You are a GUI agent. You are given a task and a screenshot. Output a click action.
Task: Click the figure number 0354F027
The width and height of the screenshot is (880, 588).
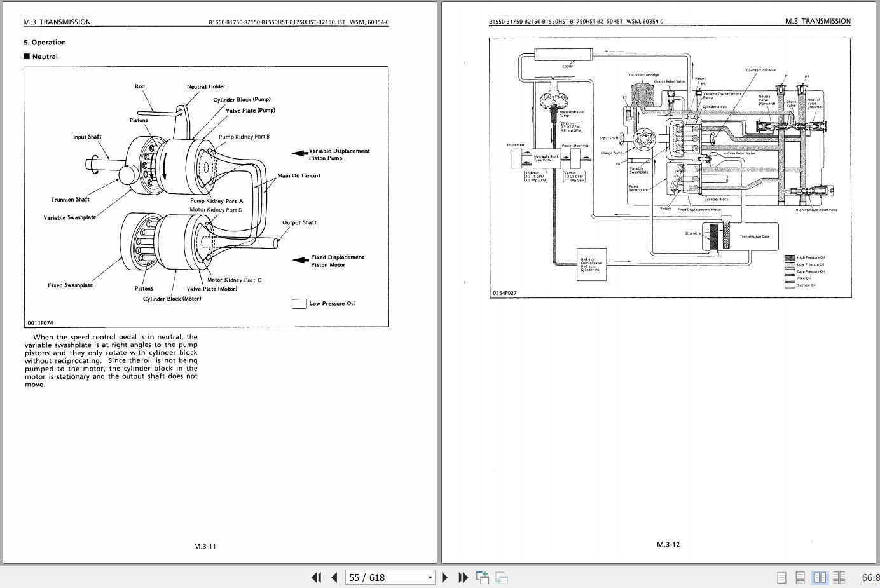[504, 293]
